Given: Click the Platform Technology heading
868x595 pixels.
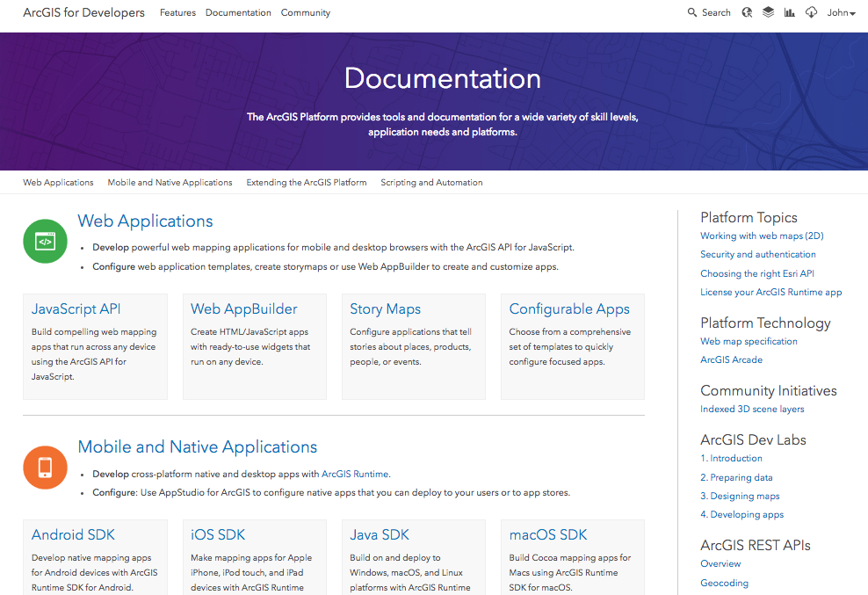Looking at the screenshot, I should (765, 323).
